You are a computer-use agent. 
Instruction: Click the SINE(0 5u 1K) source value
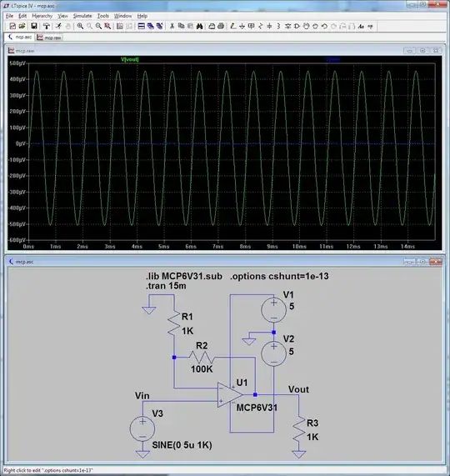point(182,445)
